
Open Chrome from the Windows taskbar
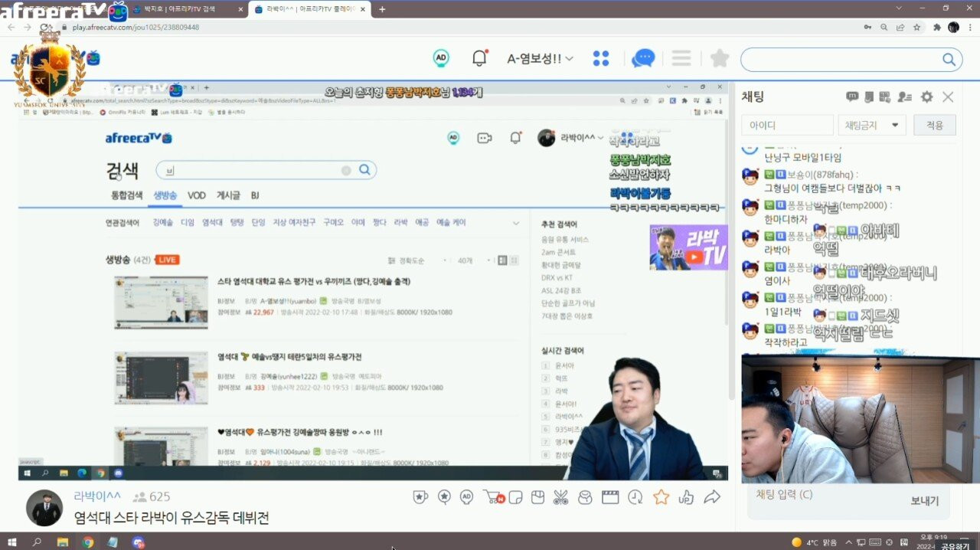click(x=88, y=542)
